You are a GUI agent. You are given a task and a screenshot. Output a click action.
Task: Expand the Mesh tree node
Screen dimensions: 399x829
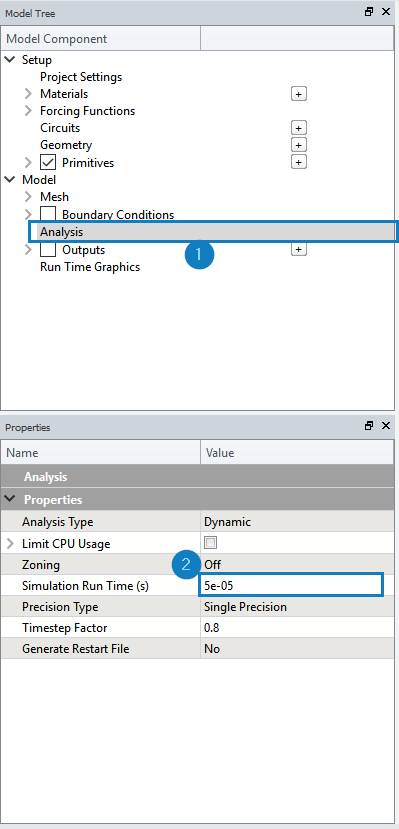tap(29, 197)
